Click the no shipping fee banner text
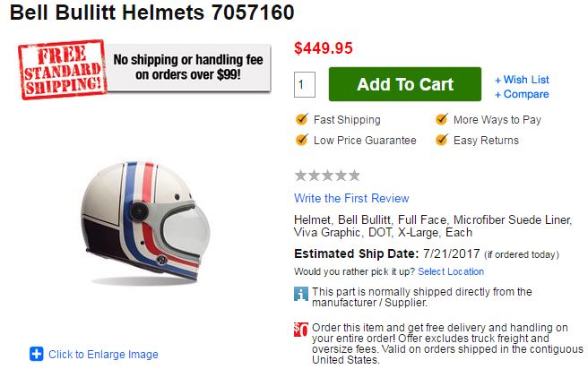This screenshot has width=588, height=369. (x=189, y=67)
